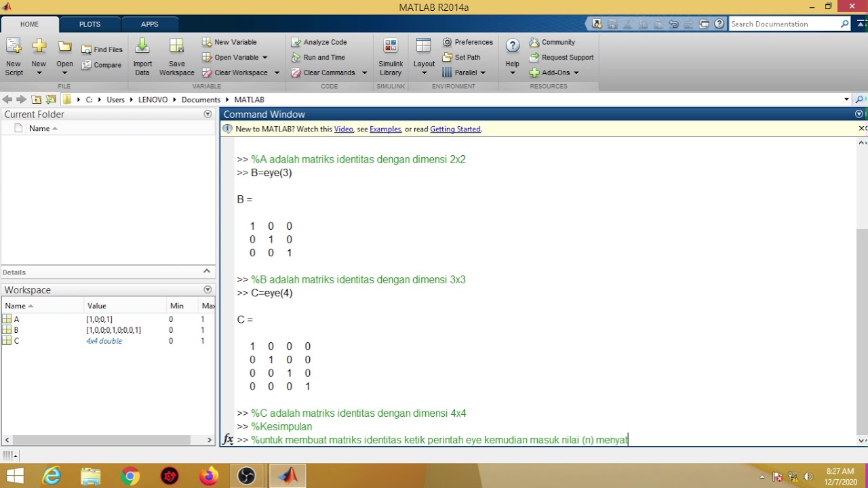Expand Clear Commands dropdown arrow
This screenshot has width=868, height=488.
[x=364, y=73]
